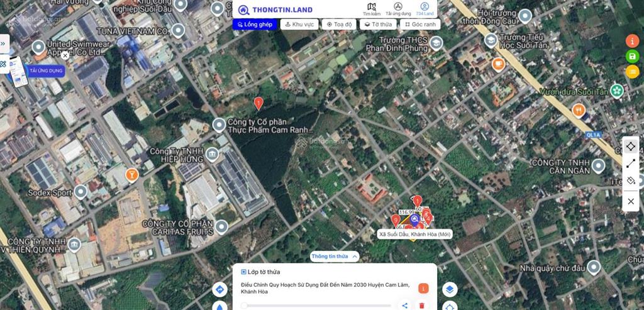Click the QL1A road label
Screen dimensions: 644x310
point(592,135)
